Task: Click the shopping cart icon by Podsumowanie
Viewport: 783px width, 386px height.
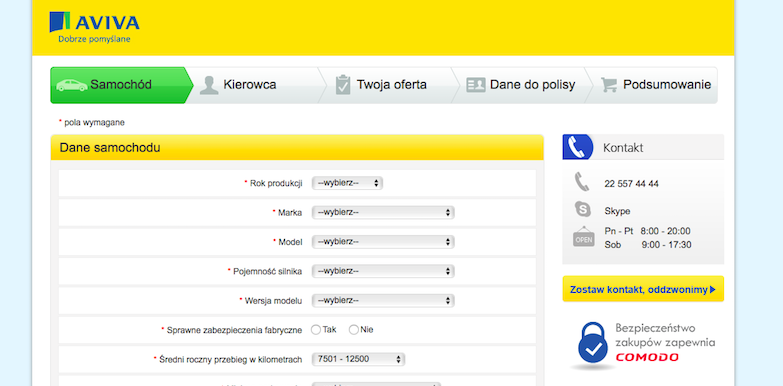Action: (608, 85)
